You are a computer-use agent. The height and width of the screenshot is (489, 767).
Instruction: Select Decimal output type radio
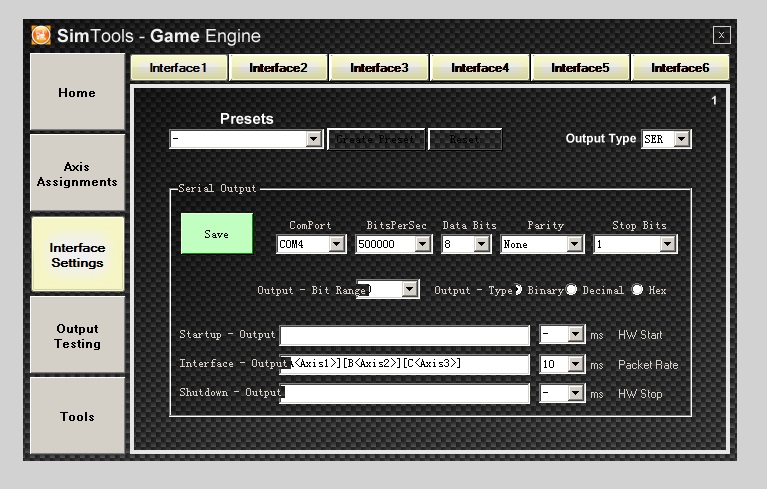click(571, 290)
